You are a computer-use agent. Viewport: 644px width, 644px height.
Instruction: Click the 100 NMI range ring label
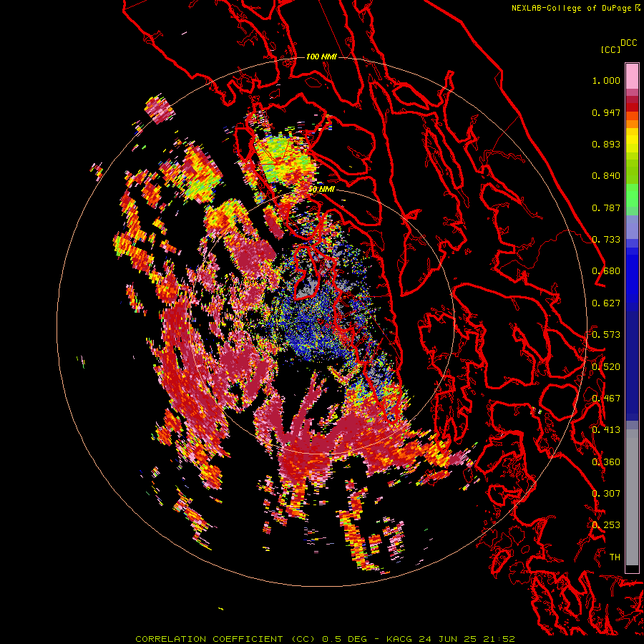[x=321, y=57]
